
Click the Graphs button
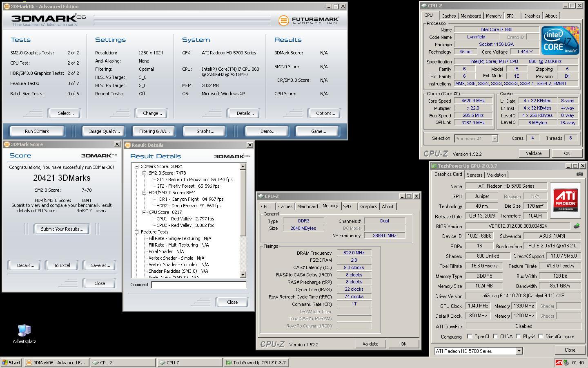click(x=205, y=131)
